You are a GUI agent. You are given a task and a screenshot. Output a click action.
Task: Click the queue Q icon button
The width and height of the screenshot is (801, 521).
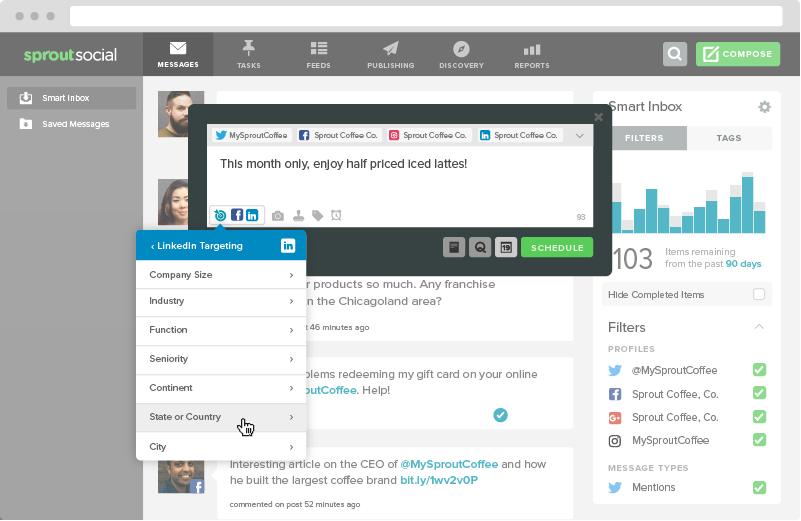tap(480, 248)
